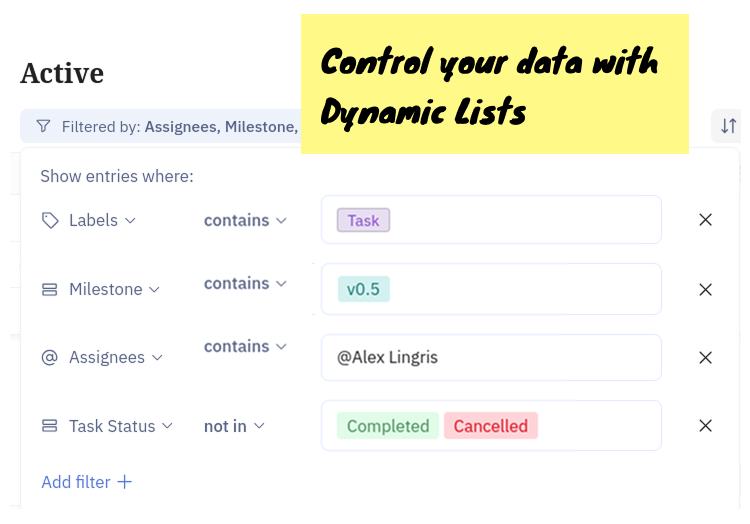Click the Task Status field icon
Screen dimensions: 750x524
pos(50,426)
